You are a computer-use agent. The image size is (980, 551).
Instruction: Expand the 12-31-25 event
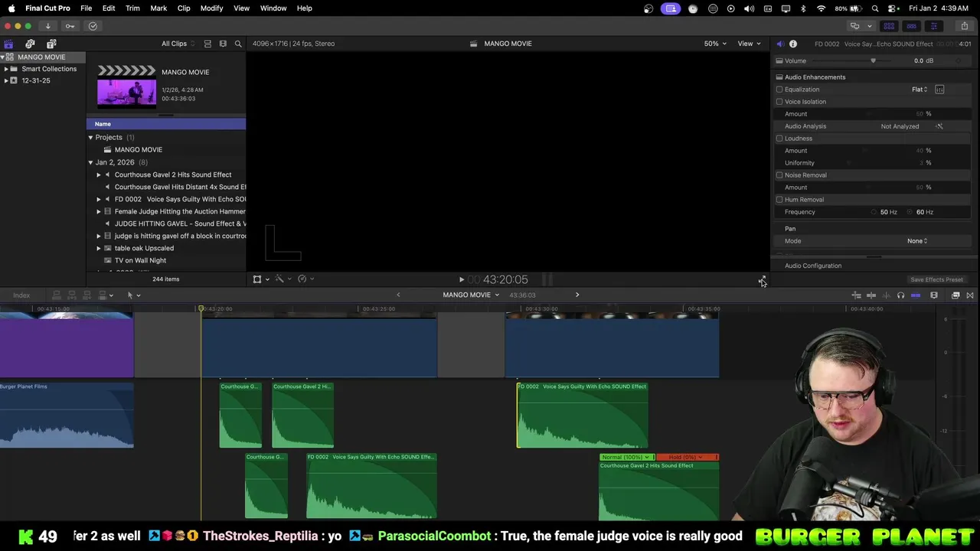click(x=6, y=80)
